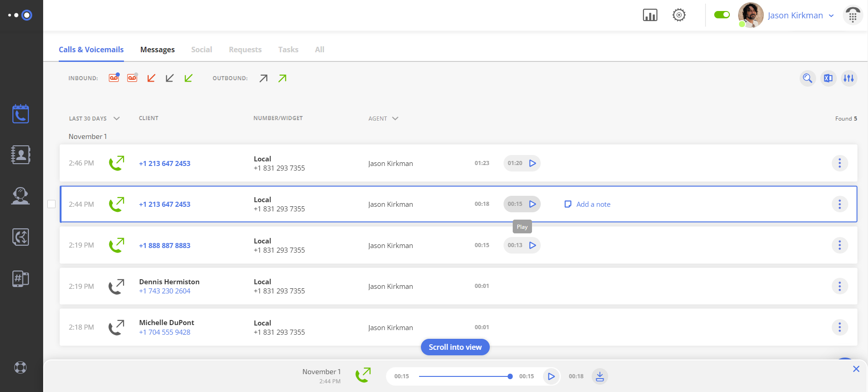Select the checkbox on the 2:44 PM row

click(51, 204)
